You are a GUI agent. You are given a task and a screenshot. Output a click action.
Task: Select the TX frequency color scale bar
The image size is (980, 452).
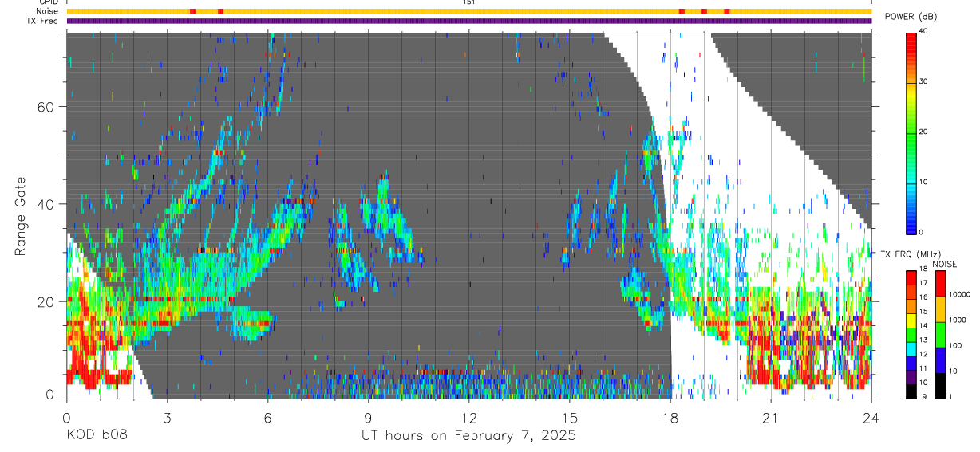pos(911,335)
